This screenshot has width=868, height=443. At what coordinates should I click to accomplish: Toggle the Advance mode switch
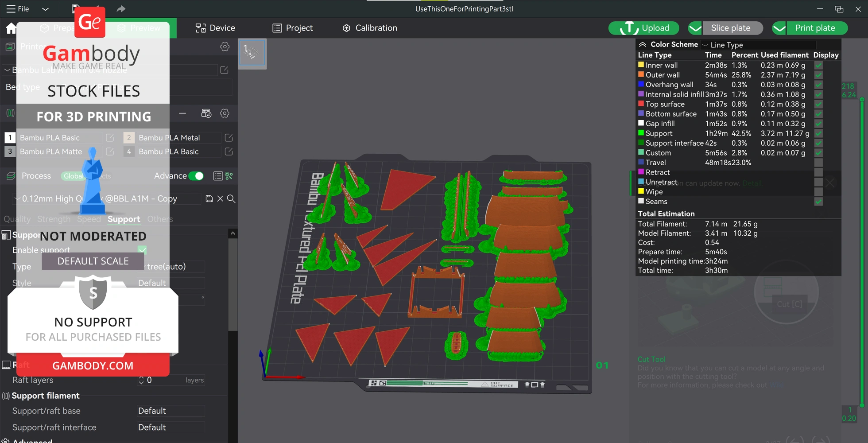pyautogui.click(x=196, y=176)
